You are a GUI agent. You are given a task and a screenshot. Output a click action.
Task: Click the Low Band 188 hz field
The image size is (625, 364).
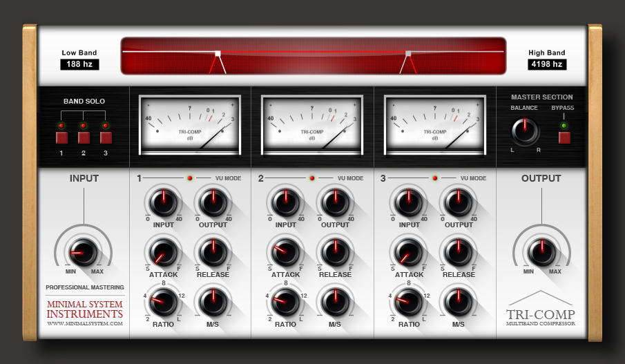[x=79, y=64]
